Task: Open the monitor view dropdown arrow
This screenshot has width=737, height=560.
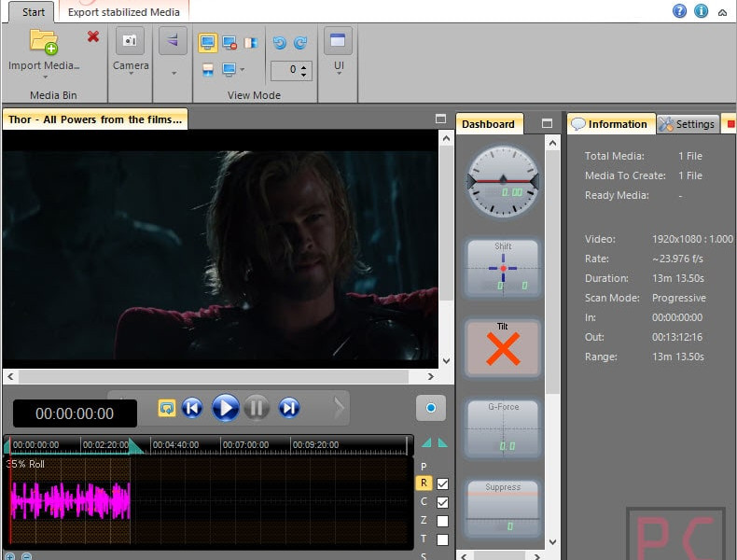Action: click(243, 70)
